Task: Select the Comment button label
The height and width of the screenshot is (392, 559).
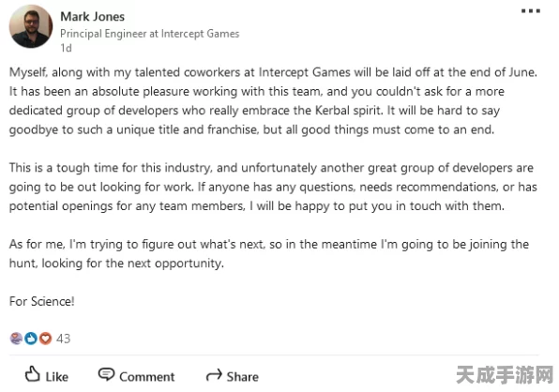Action: [147, 377]
